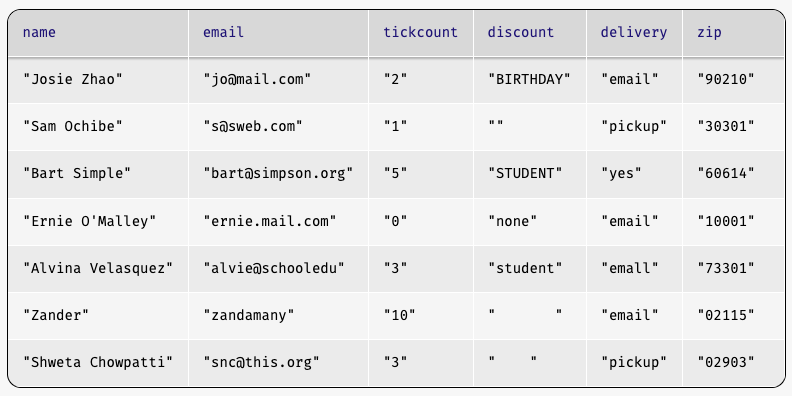Select the tickcount cell showing "10"
The width and height of the screenshot is (792, 396).
tap(421, 316)
